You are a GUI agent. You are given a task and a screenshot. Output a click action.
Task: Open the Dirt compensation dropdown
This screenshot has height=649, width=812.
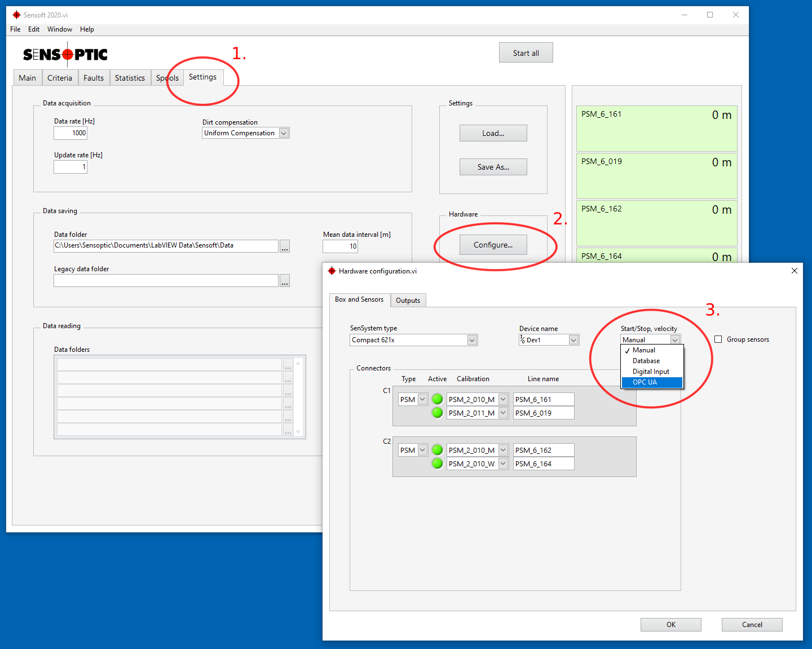pos(284,133)
